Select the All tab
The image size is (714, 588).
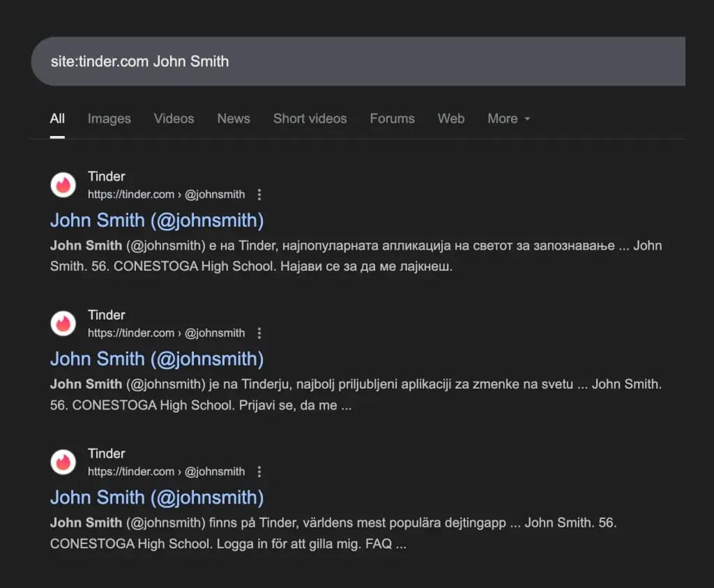point(57,119)
